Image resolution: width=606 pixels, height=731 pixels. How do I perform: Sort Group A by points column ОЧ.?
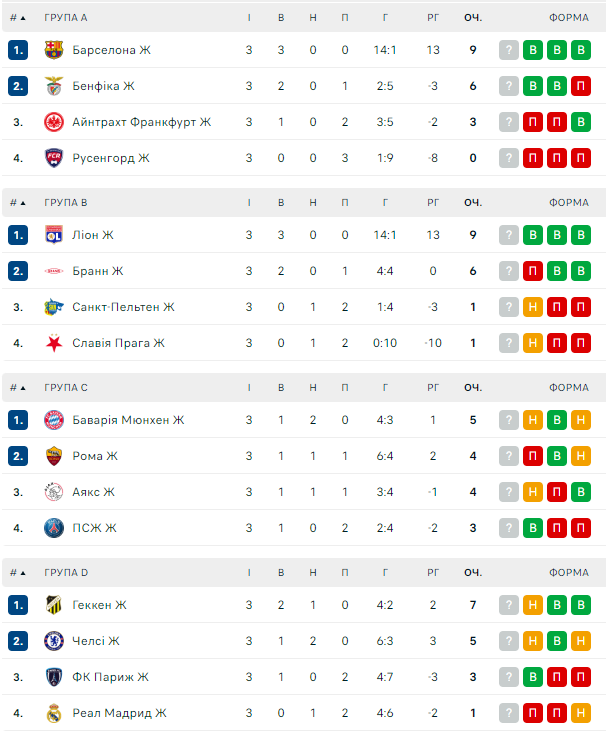[472, 18]
